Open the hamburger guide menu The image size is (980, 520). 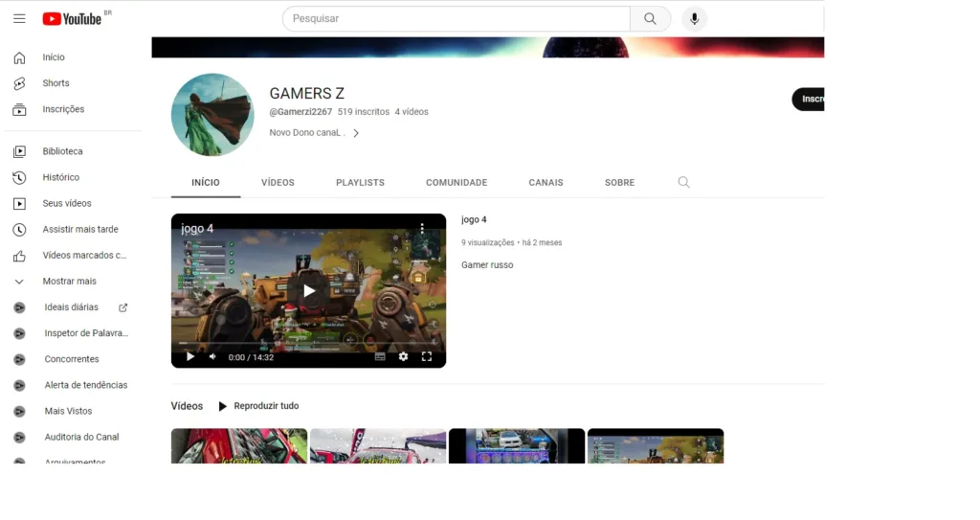(19, 19)
